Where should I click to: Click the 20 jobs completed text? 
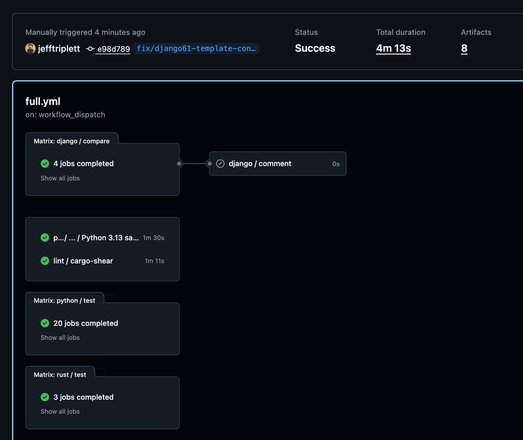(x=86, y=323)
